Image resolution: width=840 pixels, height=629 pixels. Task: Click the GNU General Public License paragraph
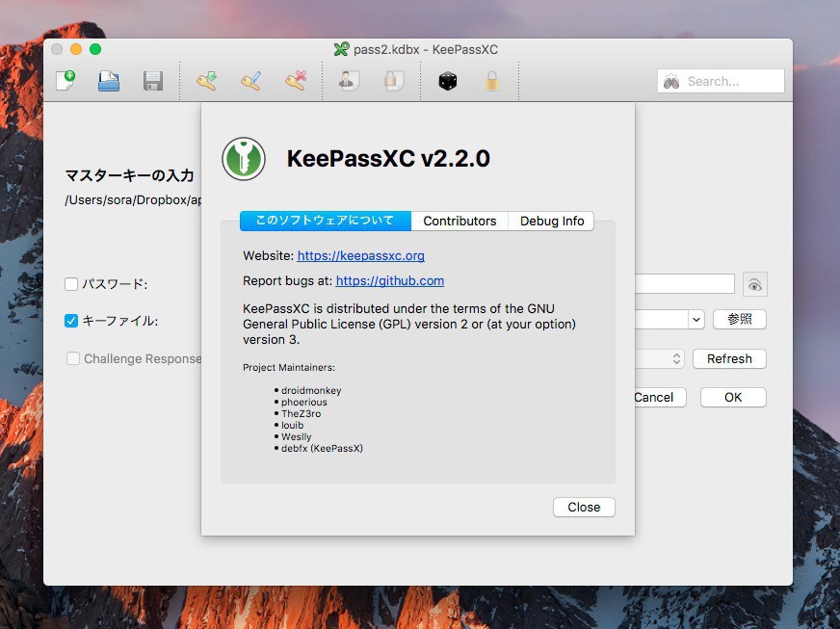pos(408,325)
